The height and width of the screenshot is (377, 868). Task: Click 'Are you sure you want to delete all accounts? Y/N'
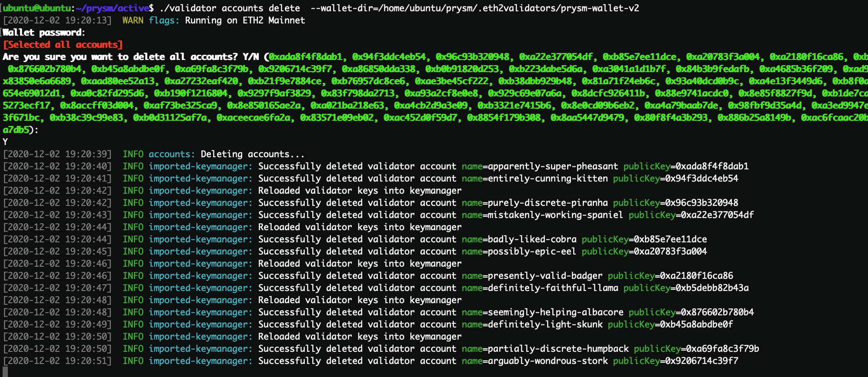pyautogui.click(x=130, y=57)
